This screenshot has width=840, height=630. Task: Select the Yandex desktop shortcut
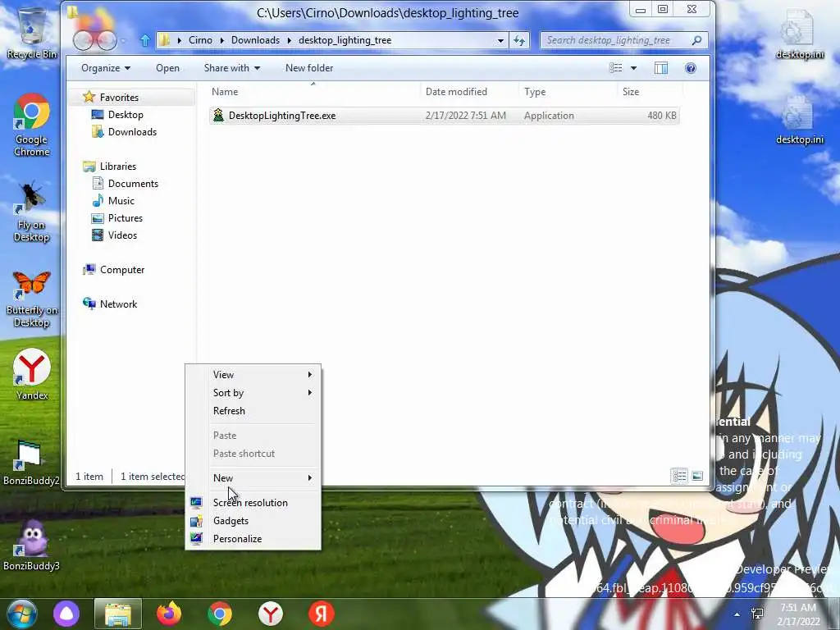coord(32,374)
